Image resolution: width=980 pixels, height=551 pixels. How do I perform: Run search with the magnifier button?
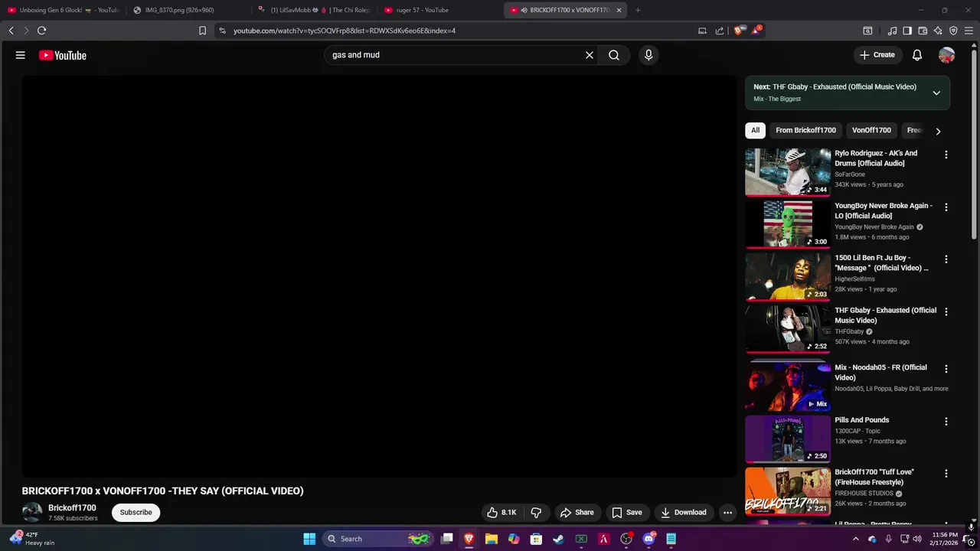(x=614, y=55)
